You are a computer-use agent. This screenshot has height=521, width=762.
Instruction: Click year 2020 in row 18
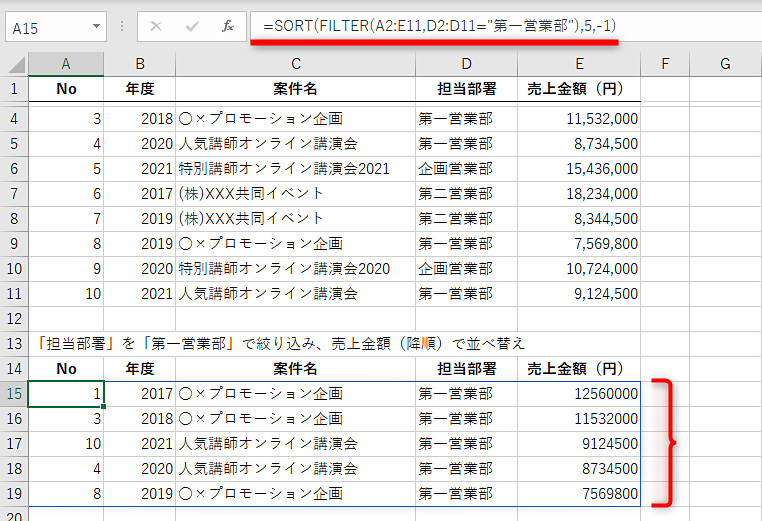(140, 469)
